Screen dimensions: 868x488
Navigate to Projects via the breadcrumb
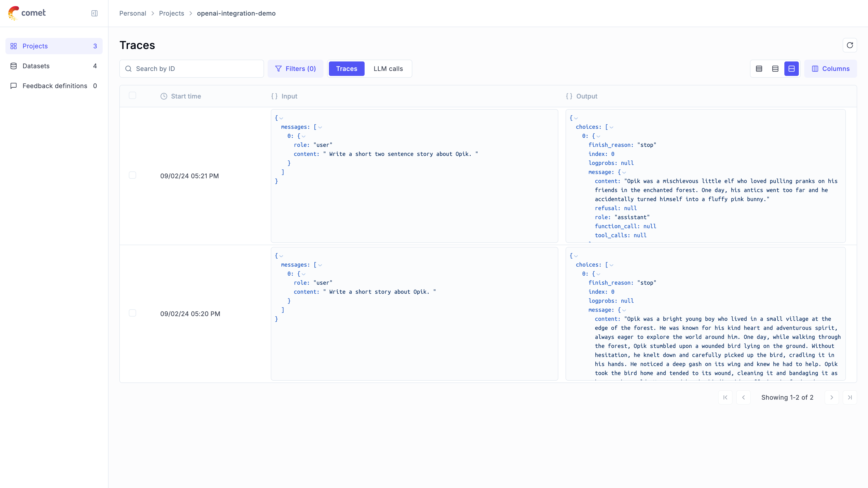(x=172, y=13)
